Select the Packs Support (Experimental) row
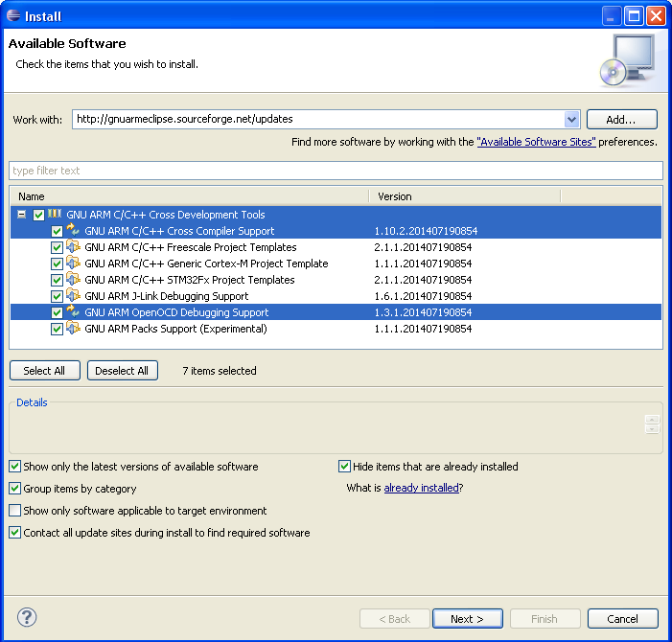The width and height of the screenshot is (672, 642). pos(336,329)
